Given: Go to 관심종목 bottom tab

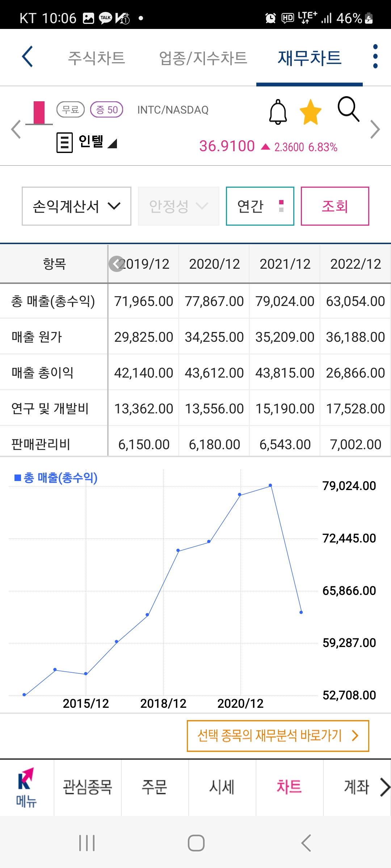Looking at the screenshot, I should [x=88, y=787].
